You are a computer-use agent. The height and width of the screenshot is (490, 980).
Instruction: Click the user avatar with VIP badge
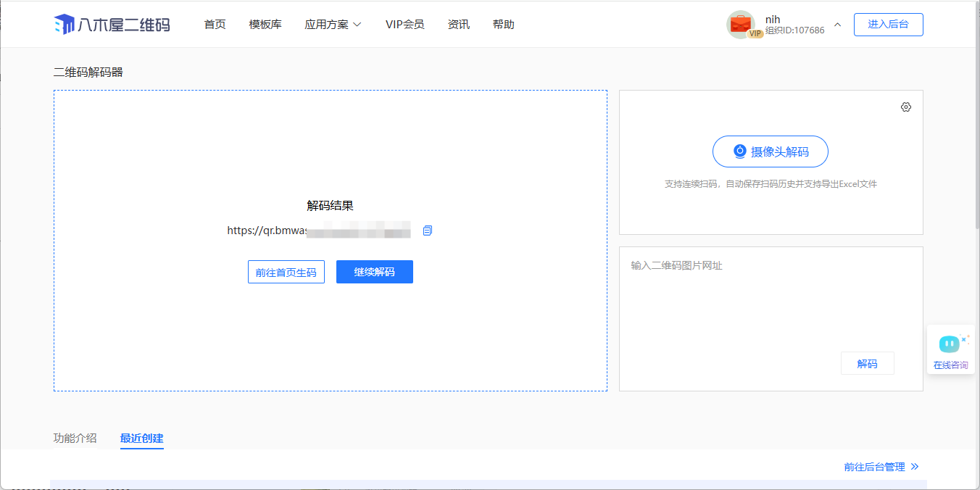741,25
